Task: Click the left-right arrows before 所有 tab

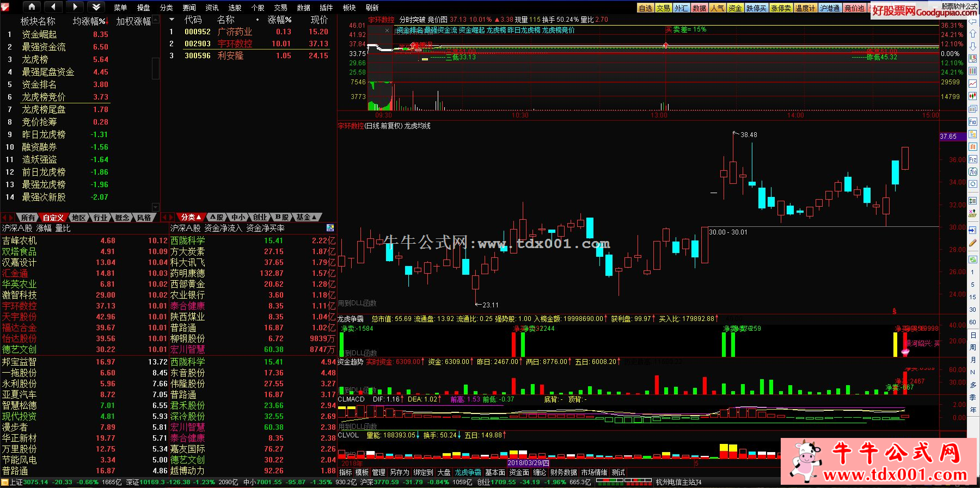Action: pos(8,218)
